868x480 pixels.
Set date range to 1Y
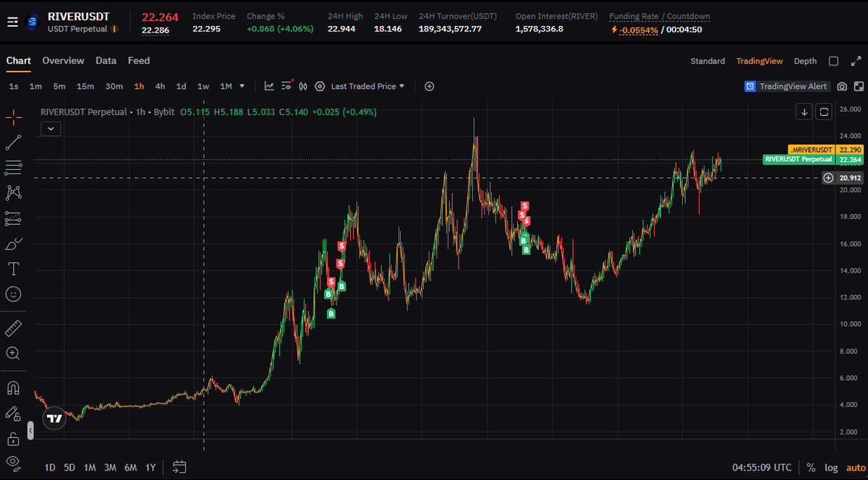click(x=150, y=467)
